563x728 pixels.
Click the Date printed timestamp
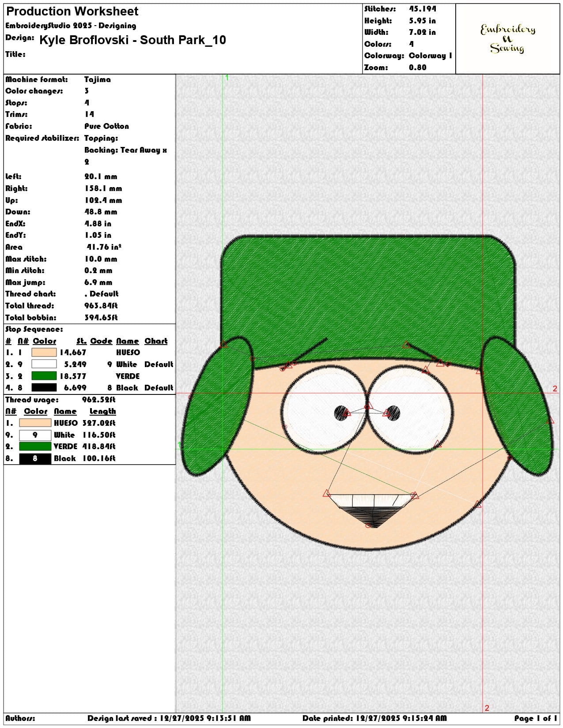(374, 718)
